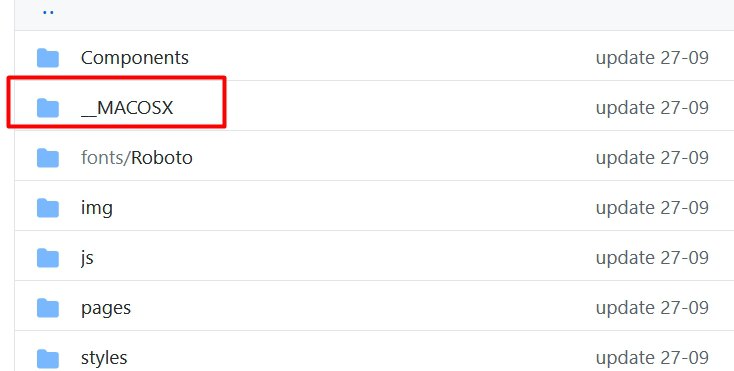View commit message beside Components

click(x=652, y=58)
